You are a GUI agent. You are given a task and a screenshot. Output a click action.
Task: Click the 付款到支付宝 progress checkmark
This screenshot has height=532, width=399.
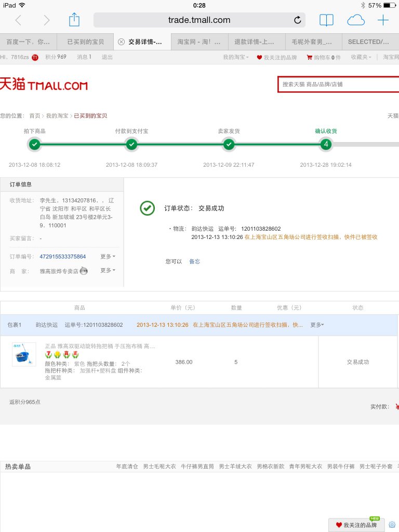tap(131, 144)
